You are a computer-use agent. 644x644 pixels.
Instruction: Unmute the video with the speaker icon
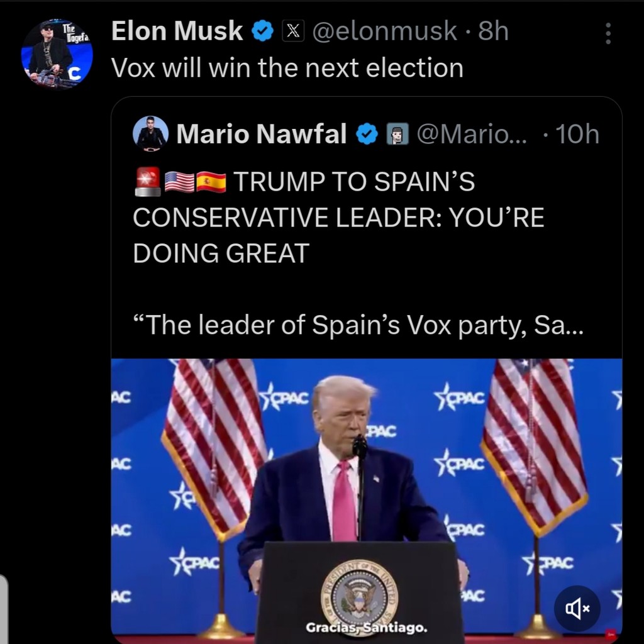pos(577,608)
